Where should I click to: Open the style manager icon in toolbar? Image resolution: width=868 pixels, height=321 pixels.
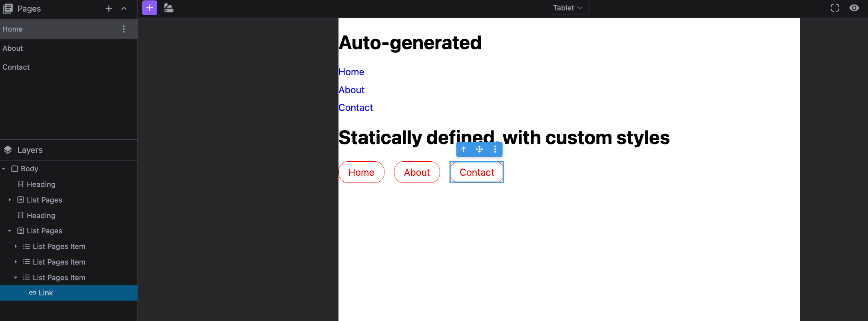[x=169, y=8]
